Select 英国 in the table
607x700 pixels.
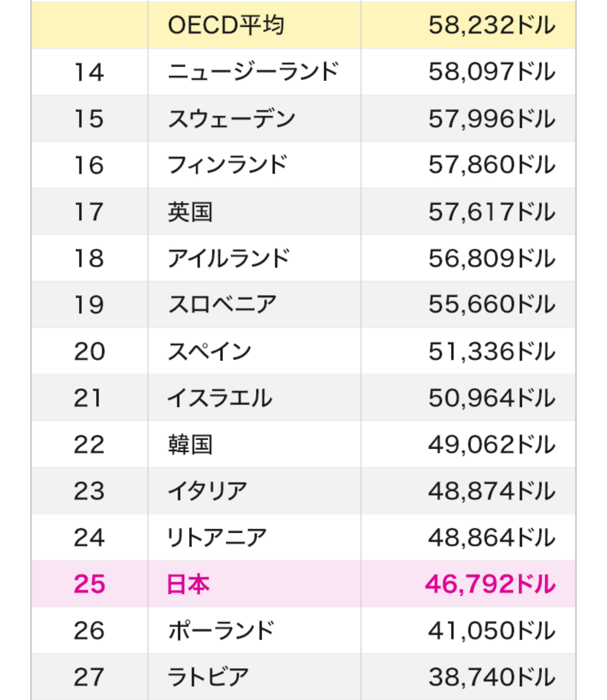click(190, 212)
